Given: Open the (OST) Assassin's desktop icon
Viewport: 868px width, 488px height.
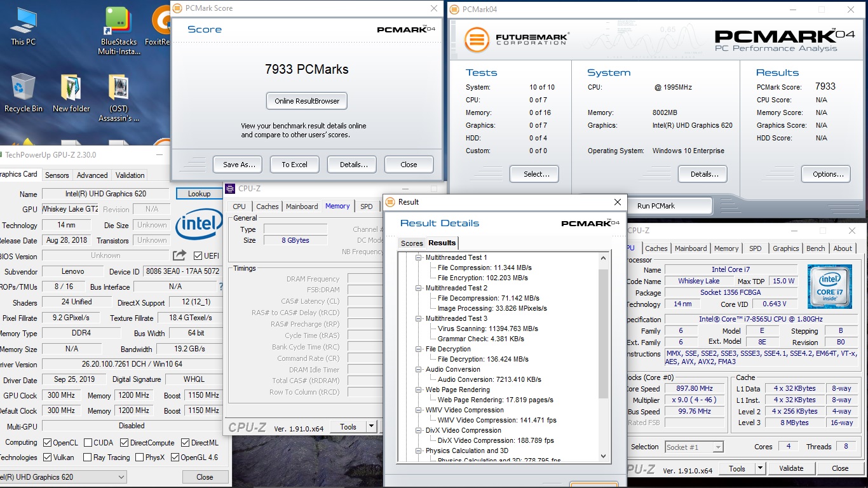Looking at the screenshot, I should [x=119, y=98].
